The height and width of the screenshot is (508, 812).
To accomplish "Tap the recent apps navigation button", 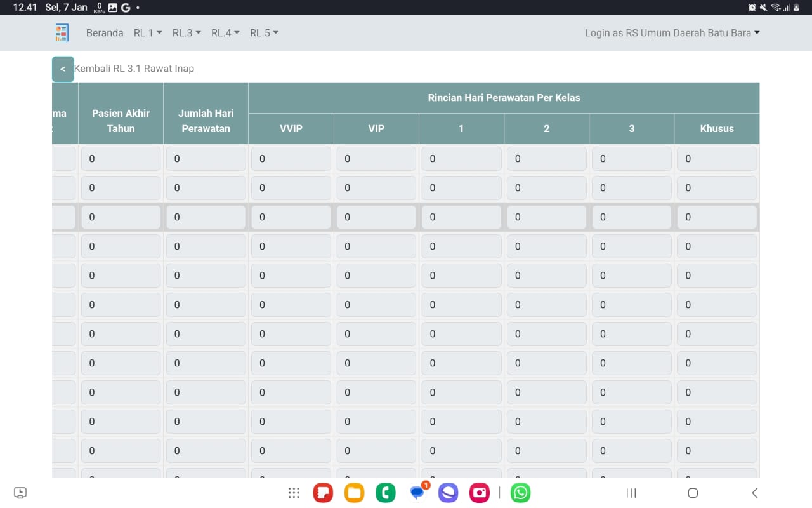I will coord(631,493).
